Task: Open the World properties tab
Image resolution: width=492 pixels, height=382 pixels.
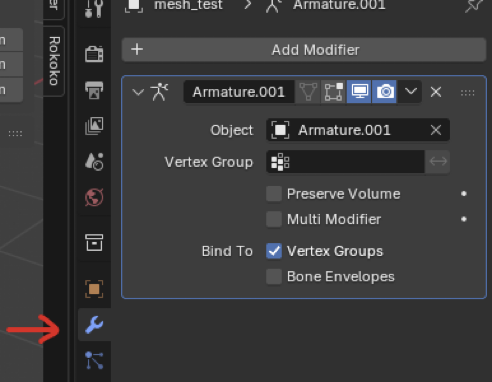Action: (94, 197)
